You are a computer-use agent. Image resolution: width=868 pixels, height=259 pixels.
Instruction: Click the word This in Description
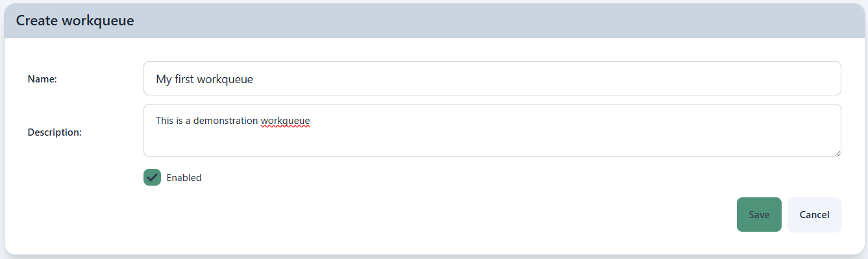164,121
